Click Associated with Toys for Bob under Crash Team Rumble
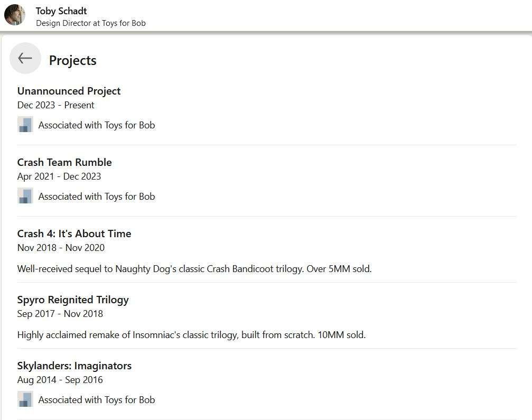 pos(97,197)
